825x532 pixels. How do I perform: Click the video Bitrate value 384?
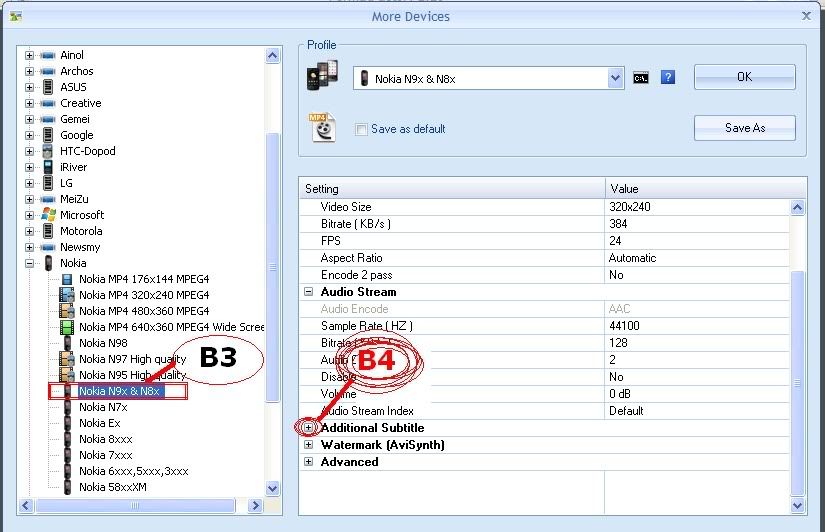click(x=618, y=224)
